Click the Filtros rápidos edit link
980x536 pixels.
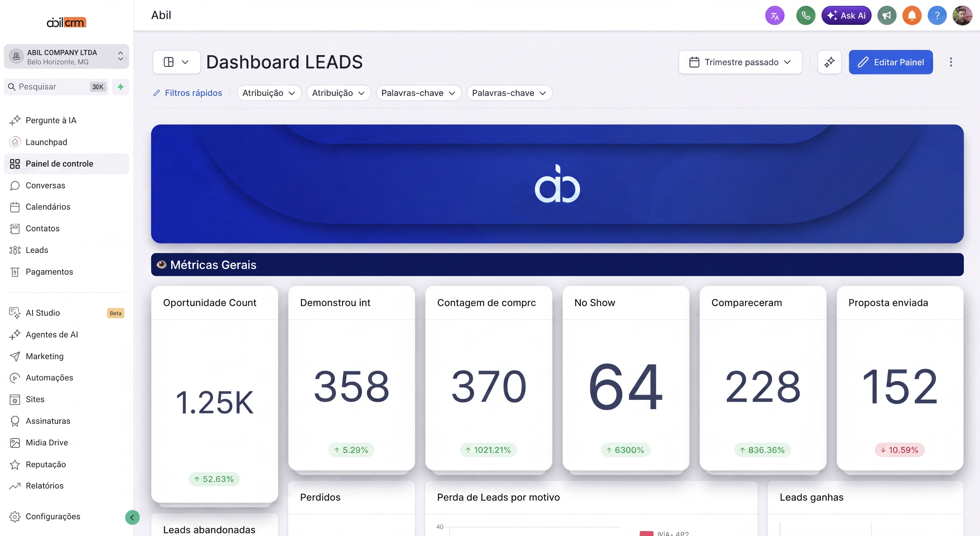188,93
